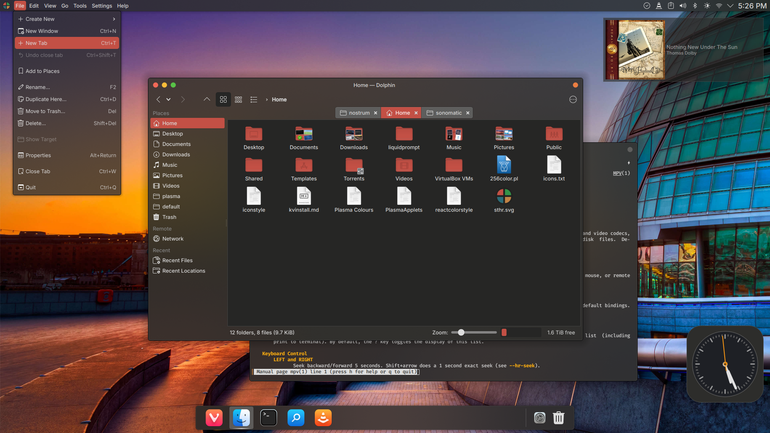This screenshot has height=433, width=770.
Task: Open the Torrents folder
Action: pos(354,169)
